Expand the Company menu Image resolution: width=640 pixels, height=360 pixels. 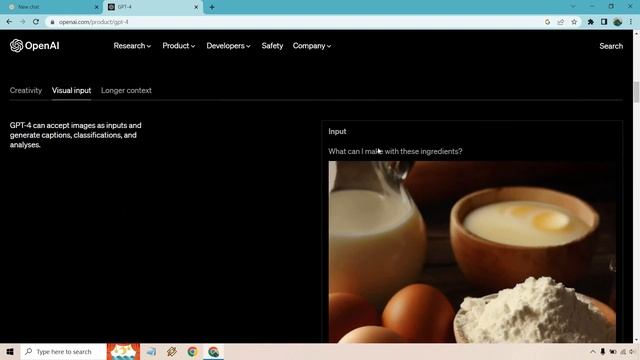[312, 46]
